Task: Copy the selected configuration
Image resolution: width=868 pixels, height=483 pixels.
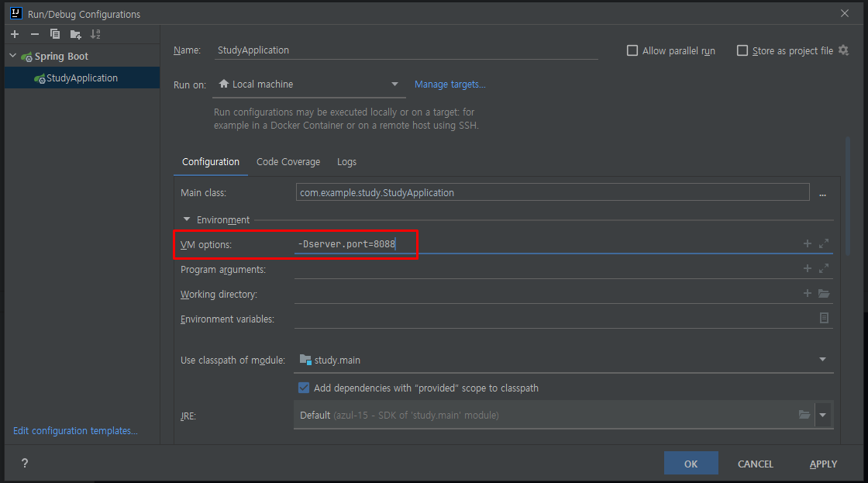Action: pos(55,34)
